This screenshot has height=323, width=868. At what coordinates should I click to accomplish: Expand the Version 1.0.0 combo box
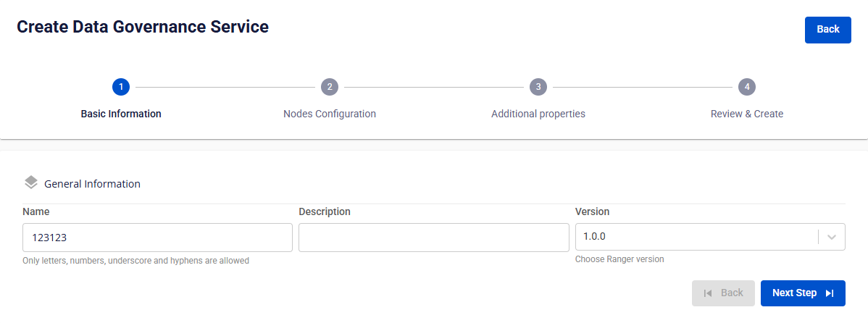coord(710,237)
